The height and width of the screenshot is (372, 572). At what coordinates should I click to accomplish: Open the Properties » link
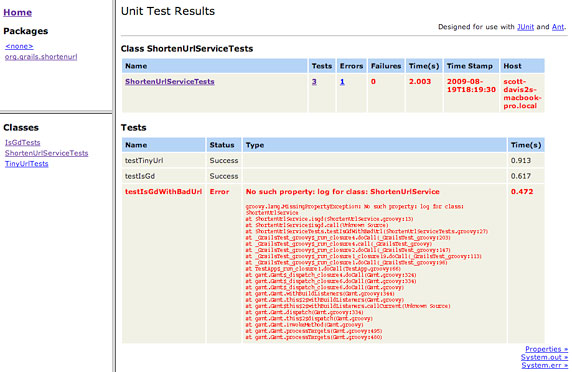coord(546,349)
